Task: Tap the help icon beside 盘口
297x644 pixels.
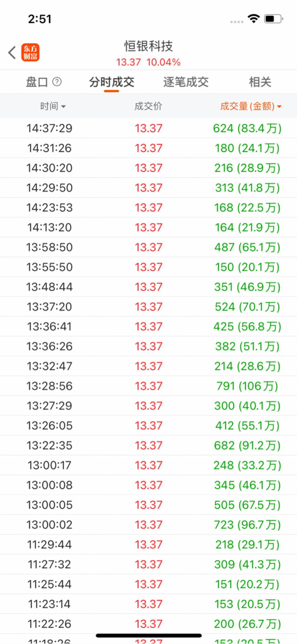Action: click(x=57, y=82)
